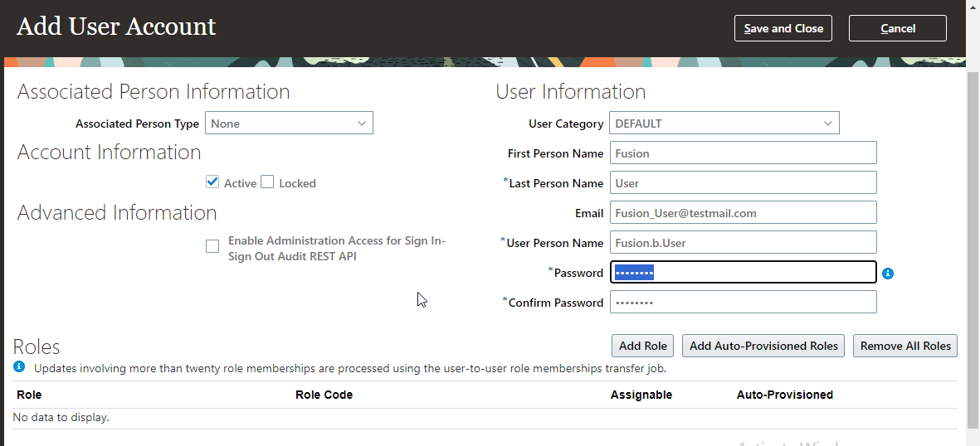980x446 pixels.
Task: Click the Confirm Password field
Action: coord(744,303)
